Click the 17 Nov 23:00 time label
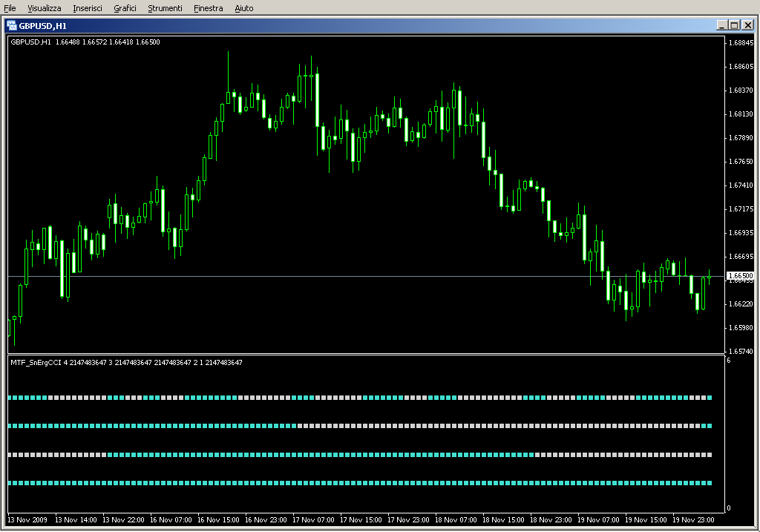This screenshot has width=760, height=532. [408, 520]
